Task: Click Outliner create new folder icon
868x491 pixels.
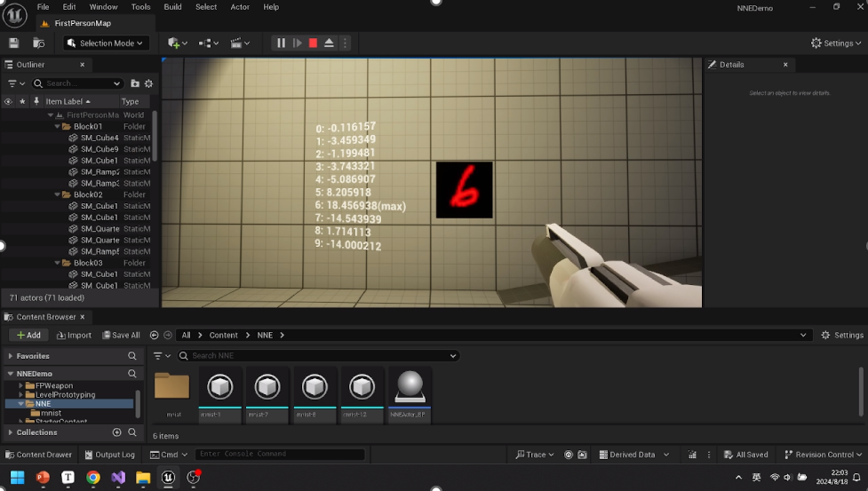Action: tap(134, 83)
